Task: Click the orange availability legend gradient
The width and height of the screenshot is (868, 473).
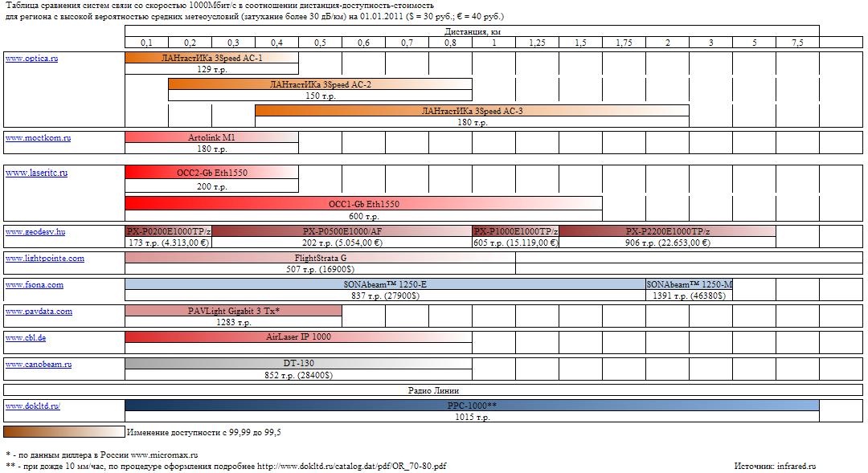Action: point(64,431)
